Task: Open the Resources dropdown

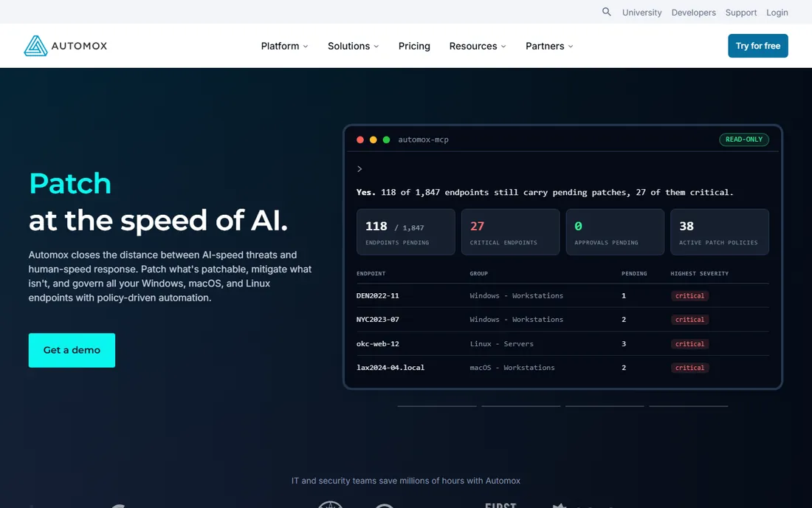Action: pos(478,46)
